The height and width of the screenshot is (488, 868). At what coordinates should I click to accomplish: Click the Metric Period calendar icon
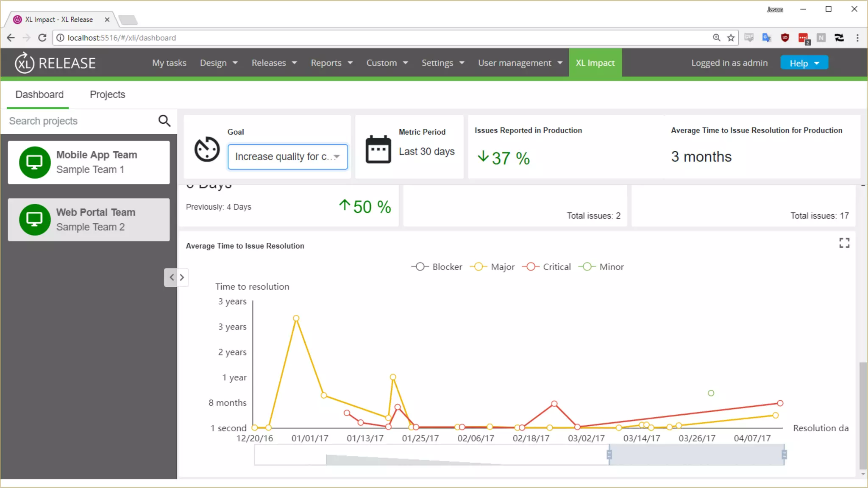tap(378, 149)
